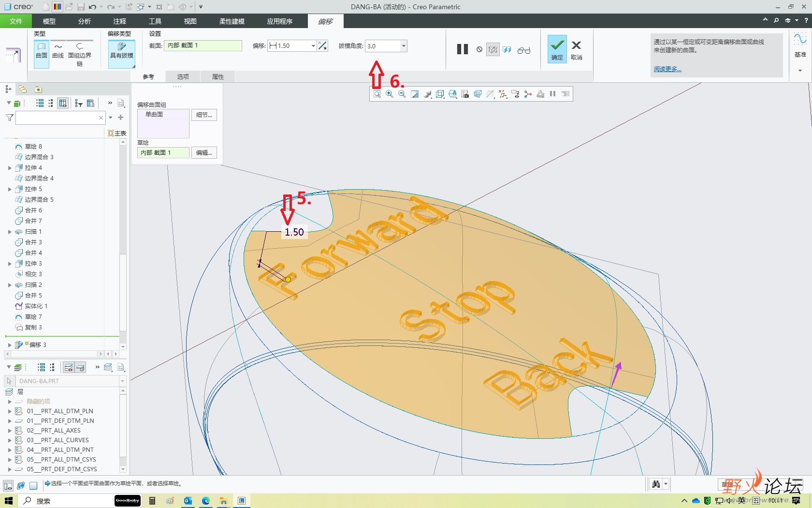Click the collapse all tree icon
Screen dimensions: 812x508
[51, 103]
